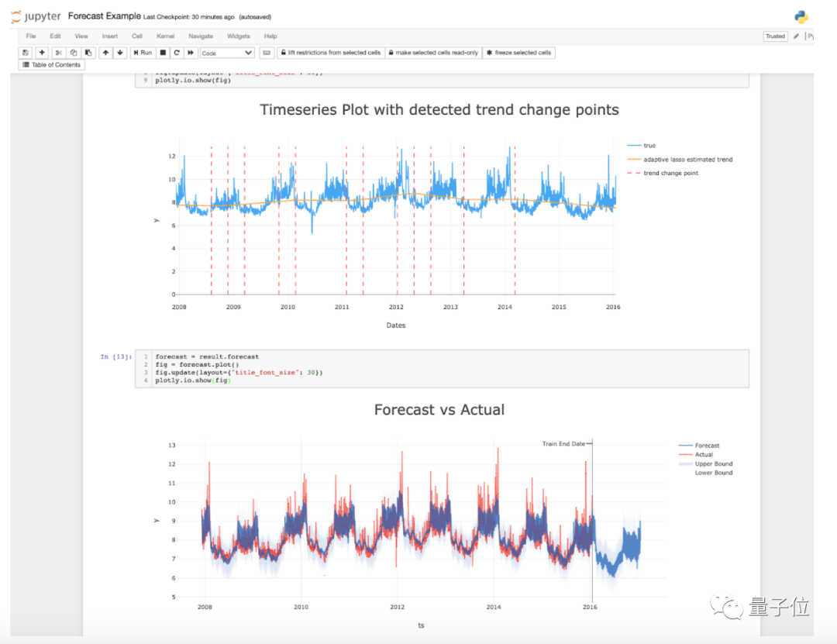
Task: Cut selected cells with scissors icon
Action: click(58, 53)
